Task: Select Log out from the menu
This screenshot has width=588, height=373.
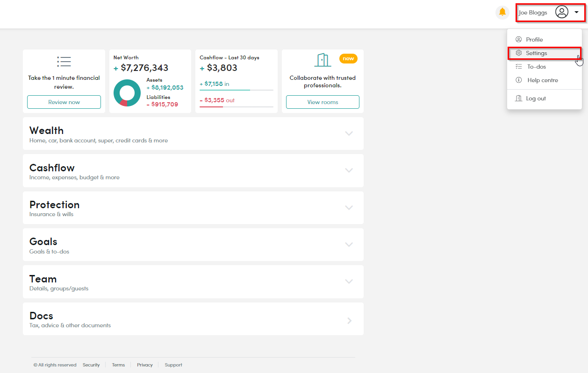Action: point(545,99)
